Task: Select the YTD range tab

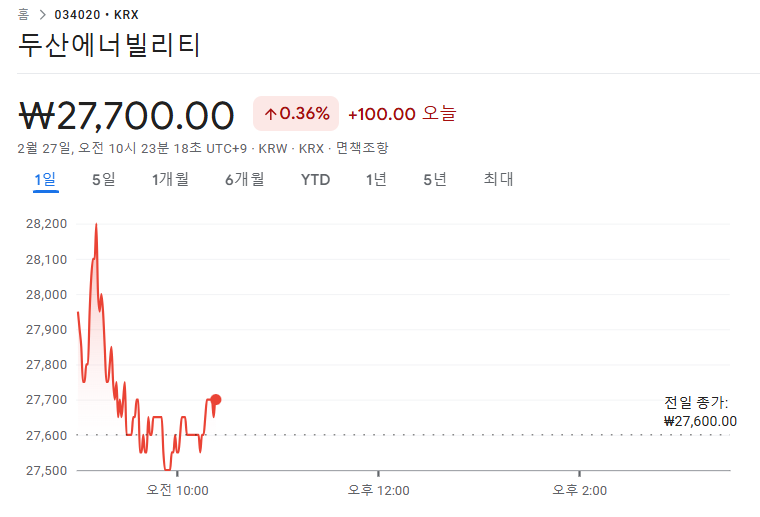Action: coord(316,180)
